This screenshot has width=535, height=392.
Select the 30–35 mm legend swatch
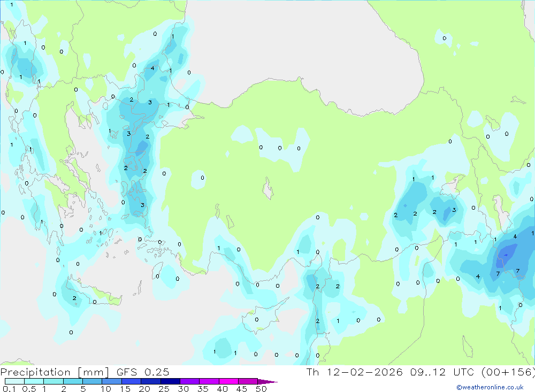click(x=190, y=381)
